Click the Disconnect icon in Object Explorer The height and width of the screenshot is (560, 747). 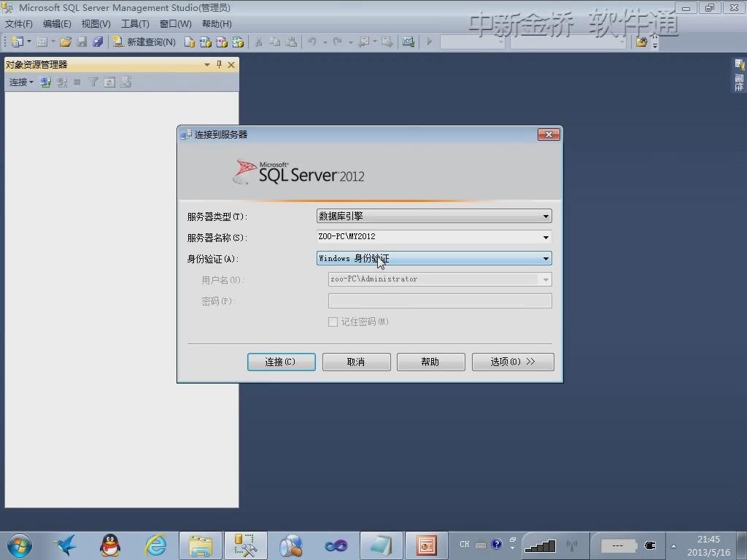(x=62, y=82)
